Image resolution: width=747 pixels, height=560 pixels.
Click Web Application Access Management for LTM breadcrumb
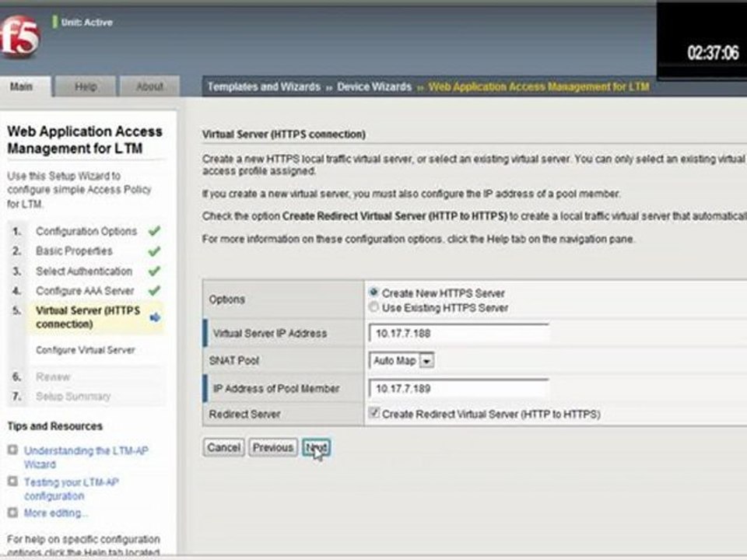point(538,87)
